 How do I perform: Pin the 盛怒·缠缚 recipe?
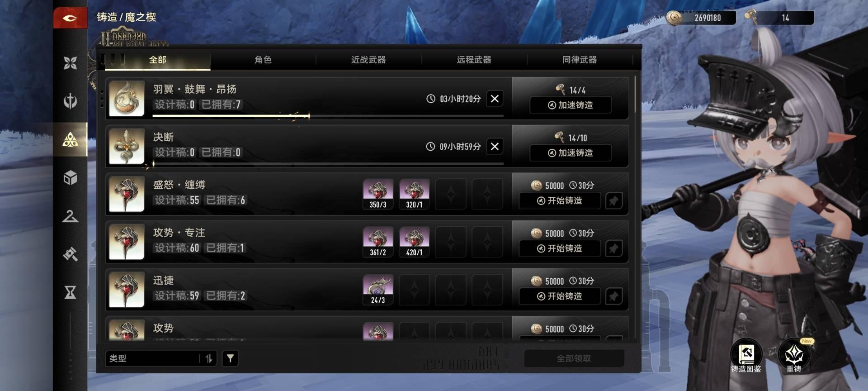coord(614,200)
